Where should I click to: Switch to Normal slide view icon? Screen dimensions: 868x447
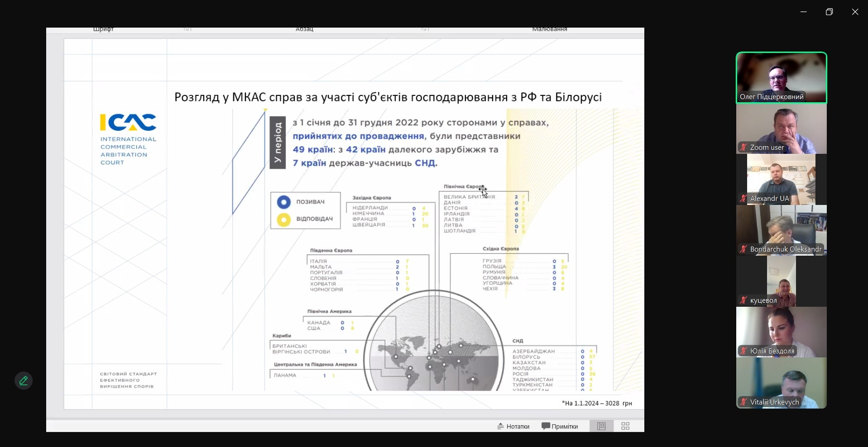[601, 426]
